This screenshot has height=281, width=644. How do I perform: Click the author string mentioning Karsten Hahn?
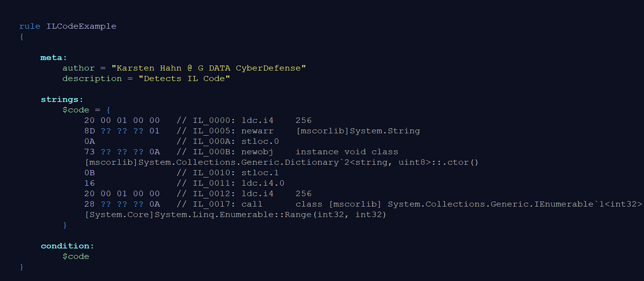point(209,68)
